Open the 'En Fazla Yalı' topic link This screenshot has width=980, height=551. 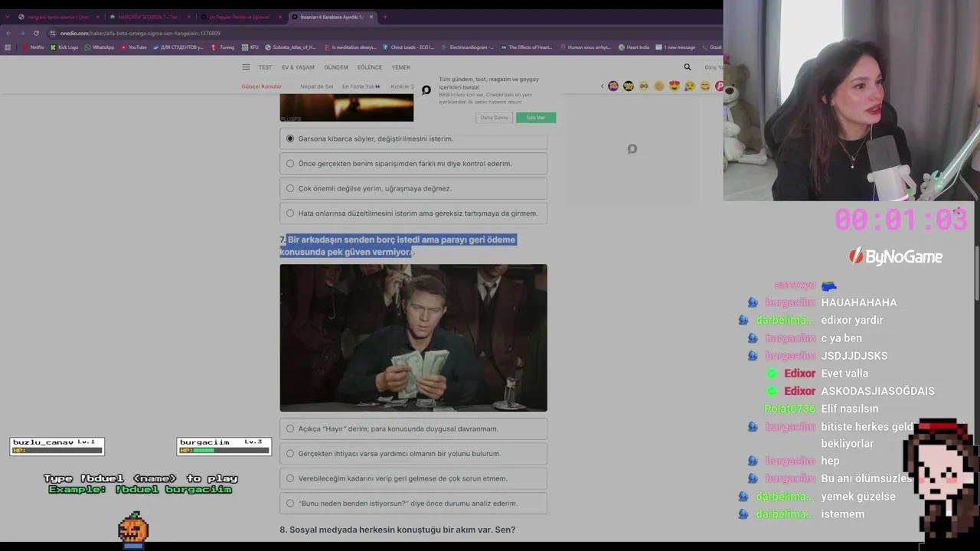click(361, 86)
